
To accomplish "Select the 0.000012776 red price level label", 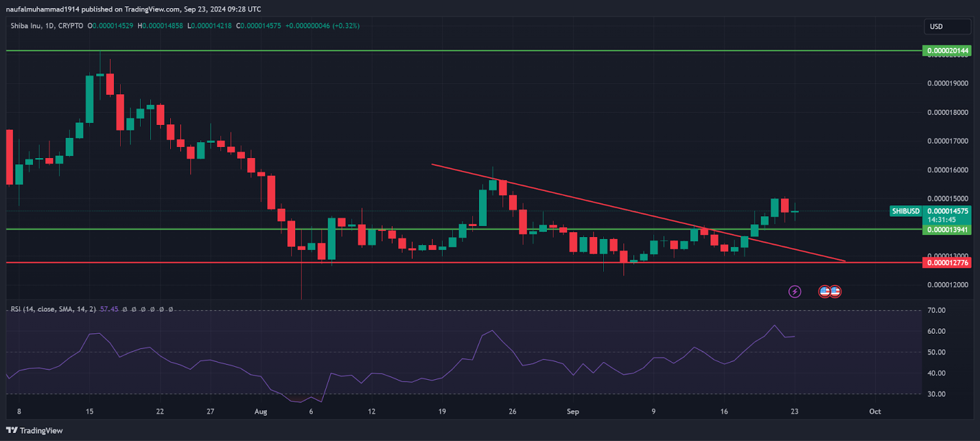I will point(947,263).
